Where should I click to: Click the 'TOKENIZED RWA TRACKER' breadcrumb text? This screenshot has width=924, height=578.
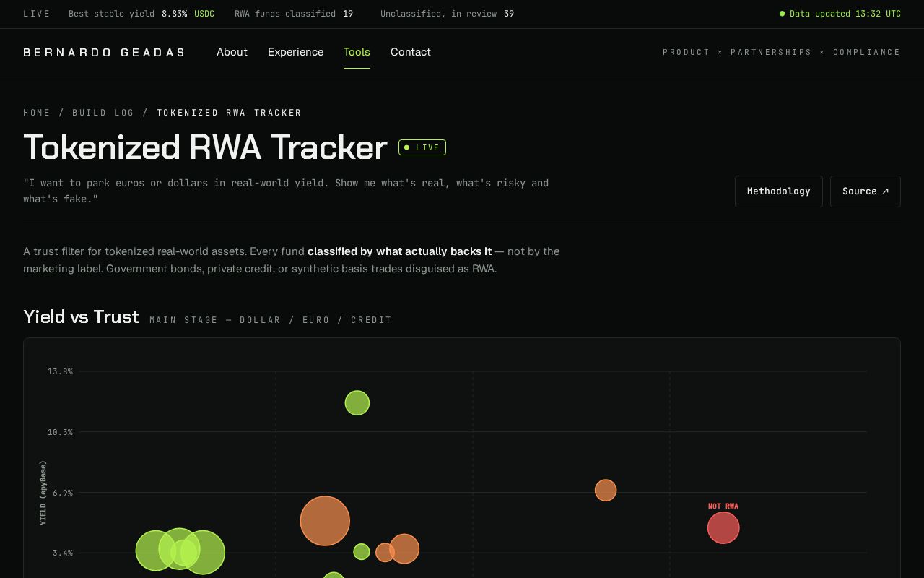click(230, 113)
